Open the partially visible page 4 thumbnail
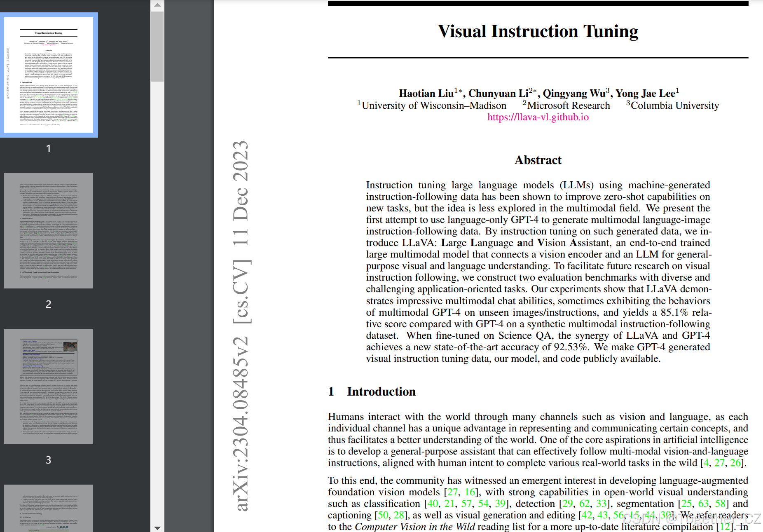Image resolution: width=763 pixels, height=532 pixels. tap(49, 508)
